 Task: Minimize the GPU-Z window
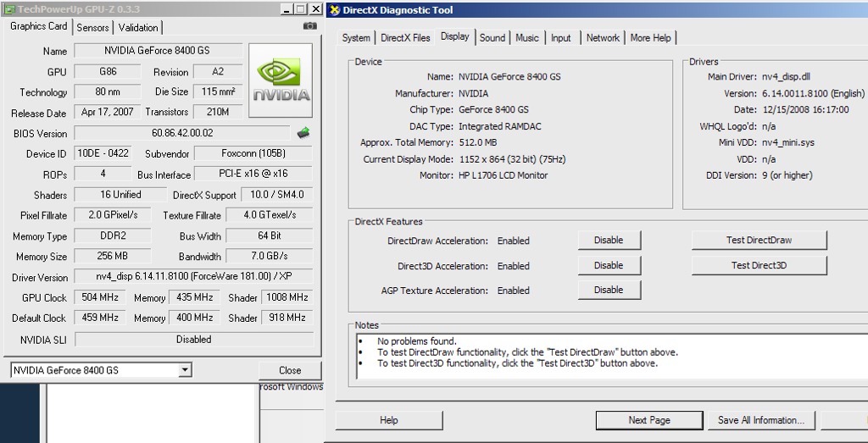[286, 8]
